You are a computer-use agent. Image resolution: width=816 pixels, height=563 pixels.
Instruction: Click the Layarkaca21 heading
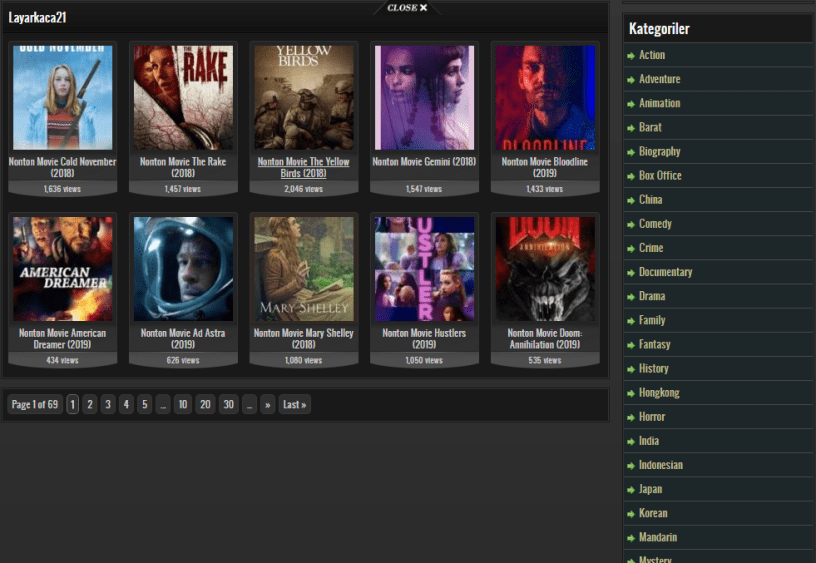coord(37,18)
